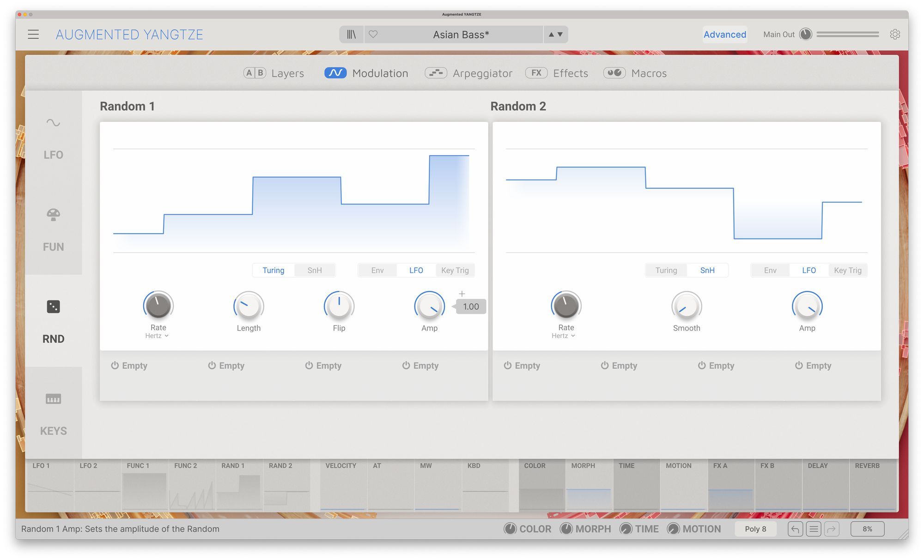Click the redo arrow icon
Image resolution: width=924 pixels, height=560 pixels.
[x=832, y=529]
